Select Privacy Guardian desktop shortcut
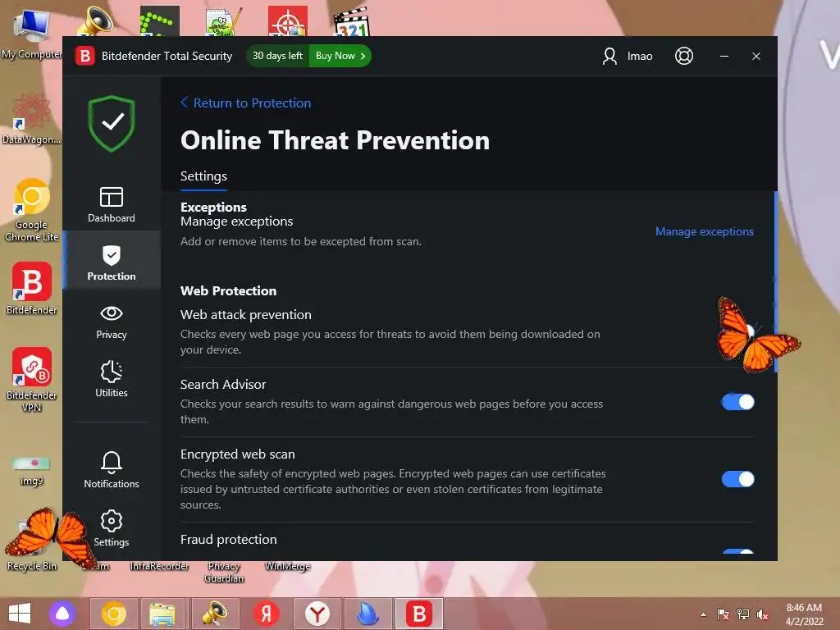Viewport: 840px width, 630px height. point(223,572)
